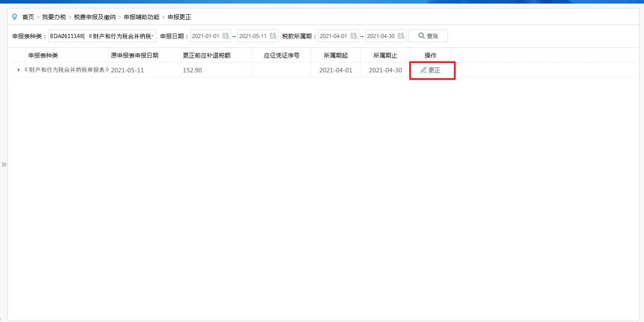This screenshot has height=322, width=644.
Task: Sort by 原申报表申报日期 column header
Action: [135, 55]
